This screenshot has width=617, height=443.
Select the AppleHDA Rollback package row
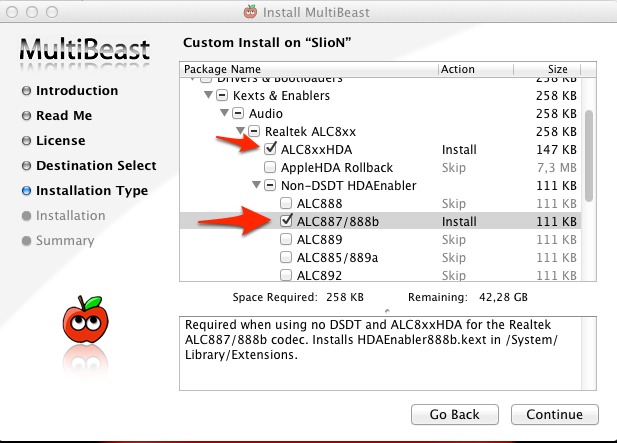coord(380,168)
